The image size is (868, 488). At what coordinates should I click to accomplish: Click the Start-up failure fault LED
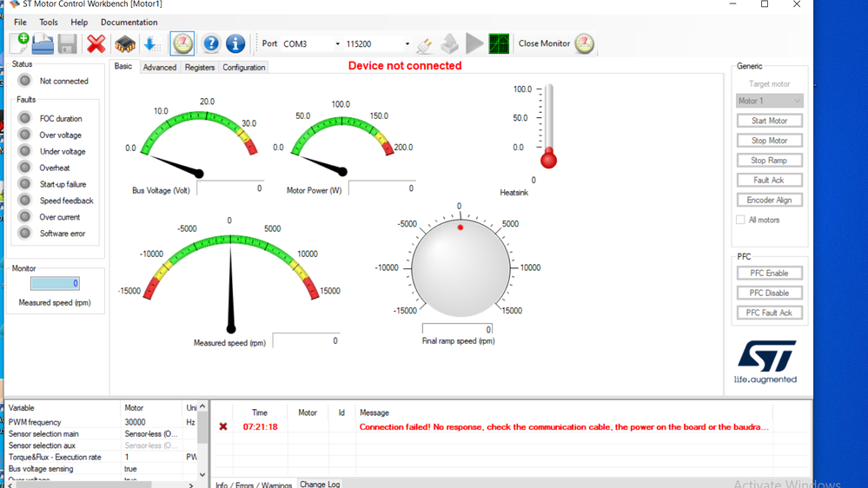pos(25,184)
